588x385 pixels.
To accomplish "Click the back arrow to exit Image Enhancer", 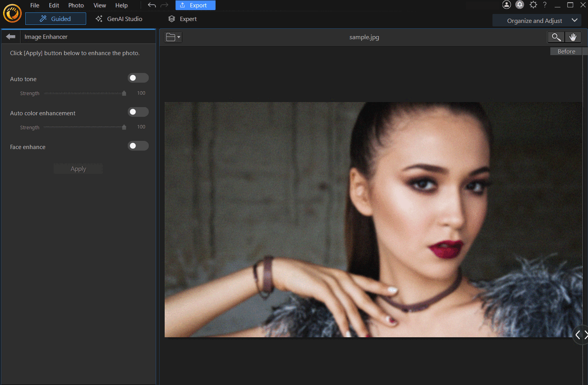I will click(x=10, y=36).
